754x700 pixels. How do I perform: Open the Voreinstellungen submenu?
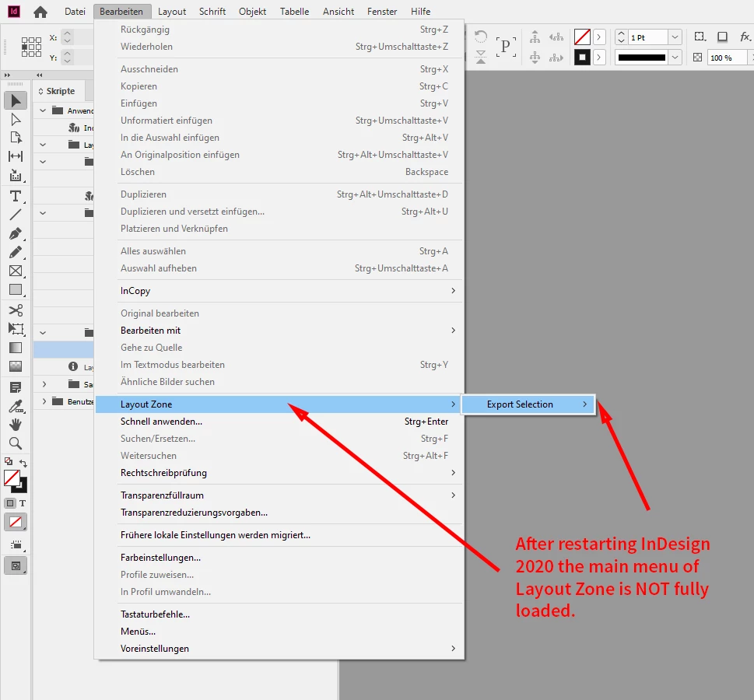click(x=279, y=649)
